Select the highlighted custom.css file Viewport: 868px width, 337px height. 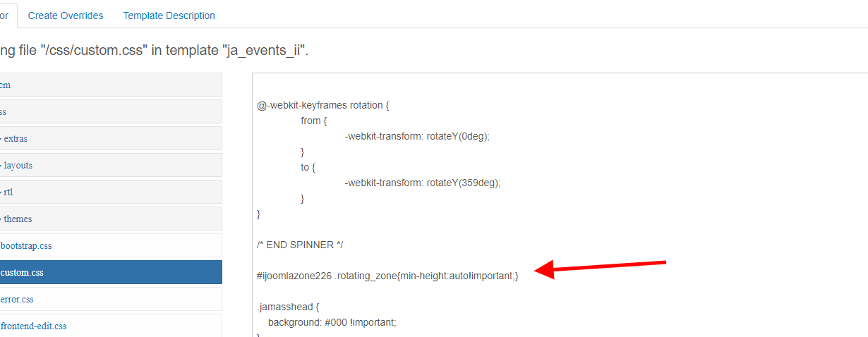(23, 273)
